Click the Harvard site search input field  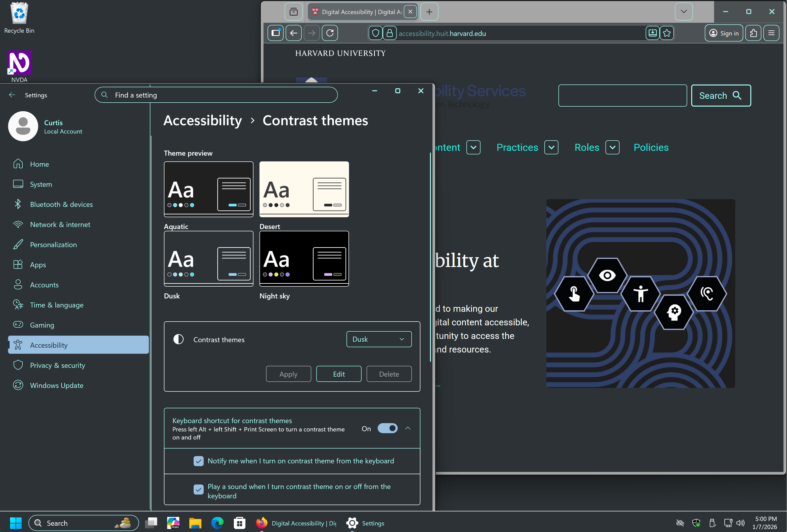pyautogui.click(x=622, y=96)
